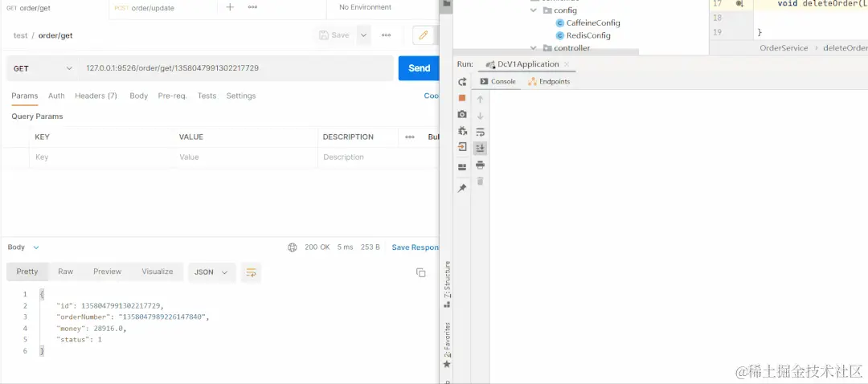Select the Headers (7) tab
The width and height of the screenshot is (868, 384).
coord(96,96)
